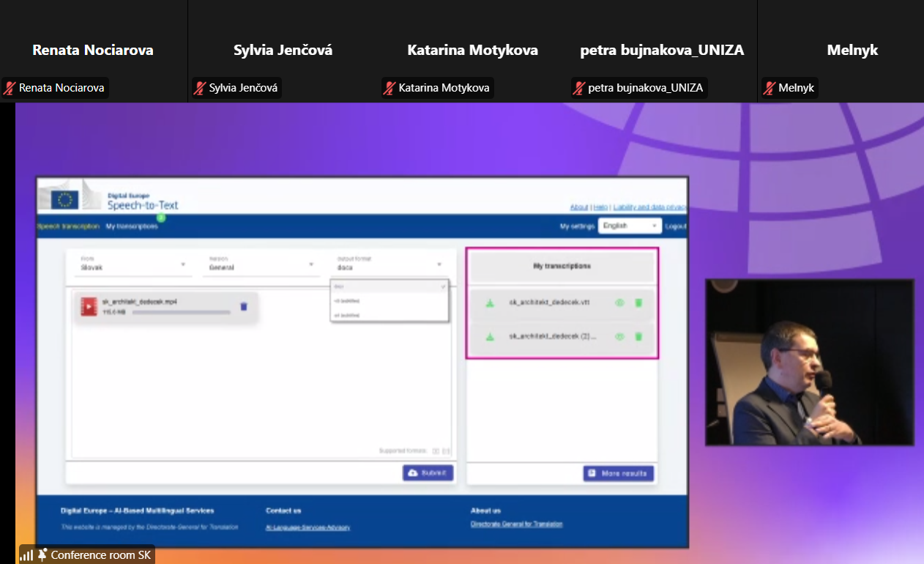This screenshot has width=924, height=564.
Task: Preview sk_architekt_dedecek (2) with the eye icon
Action: [619, 337]
